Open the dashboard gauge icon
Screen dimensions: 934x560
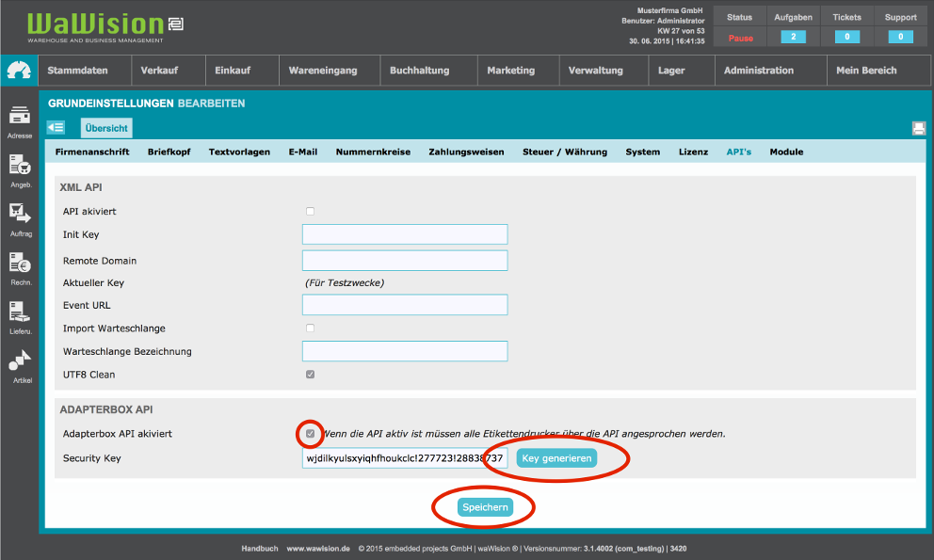tap(19, 71)
